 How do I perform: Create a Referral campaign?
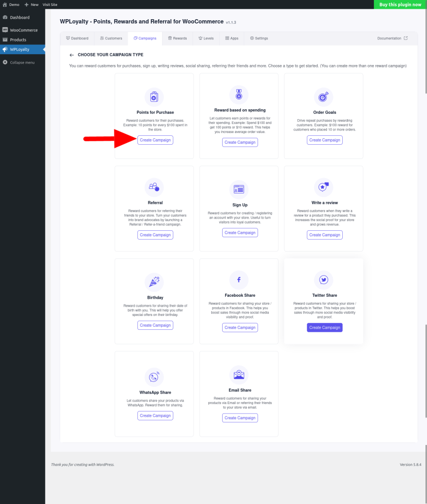pyautogui.click(x=155, y=235)
